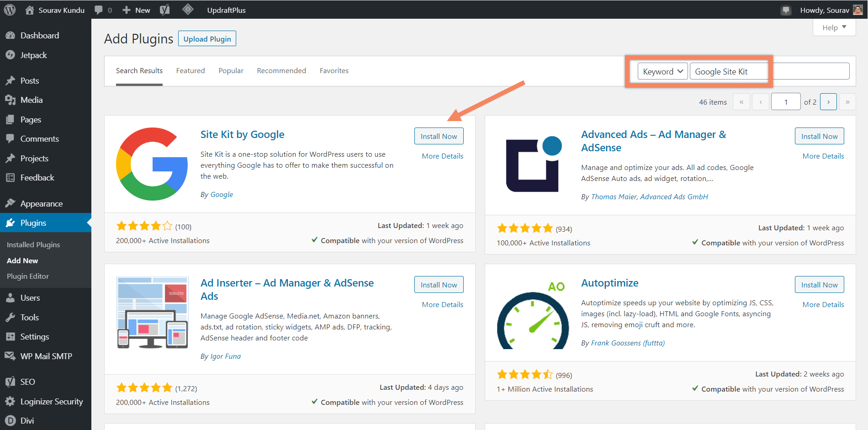Click the Upload Plugin button

pos(207,39)
